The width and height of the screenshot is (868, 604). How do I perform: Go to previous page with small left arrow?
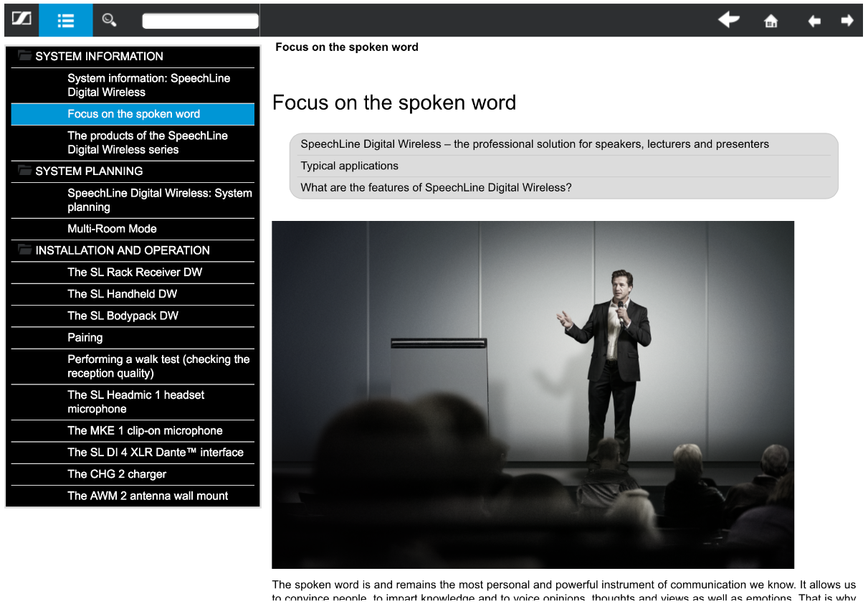pos(814,21)
